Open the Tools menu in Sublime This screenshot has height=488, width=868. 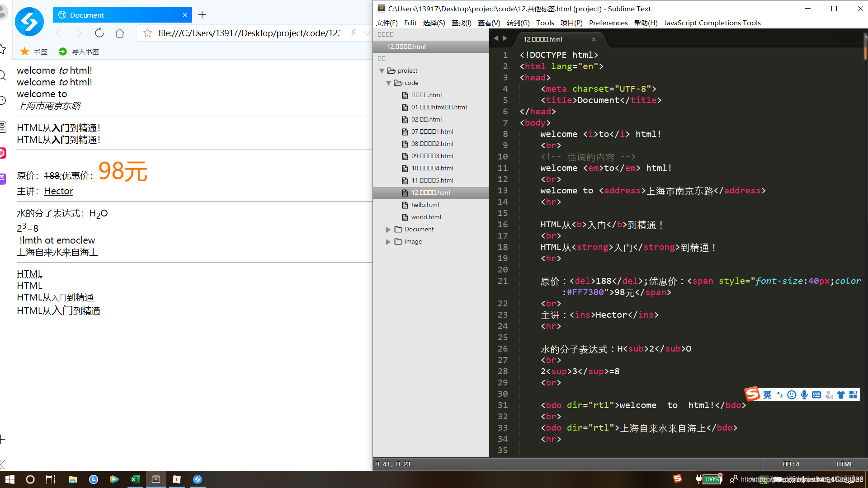(x=545, y=23)
